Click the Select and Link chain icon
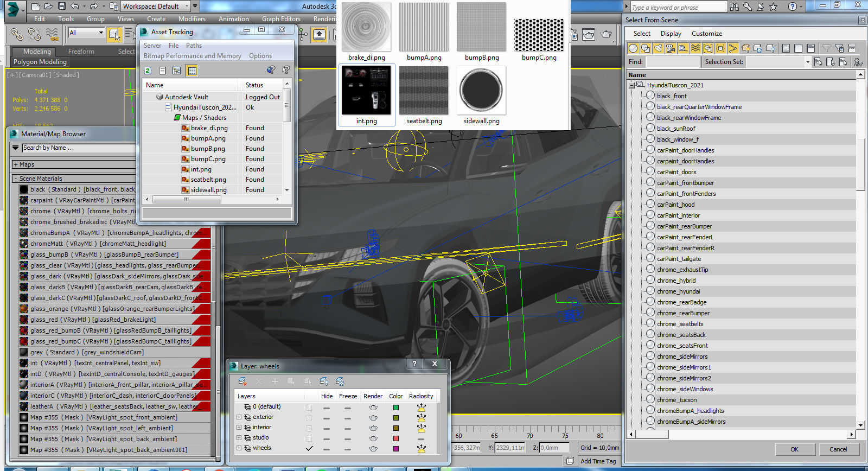 coord(17,35)
